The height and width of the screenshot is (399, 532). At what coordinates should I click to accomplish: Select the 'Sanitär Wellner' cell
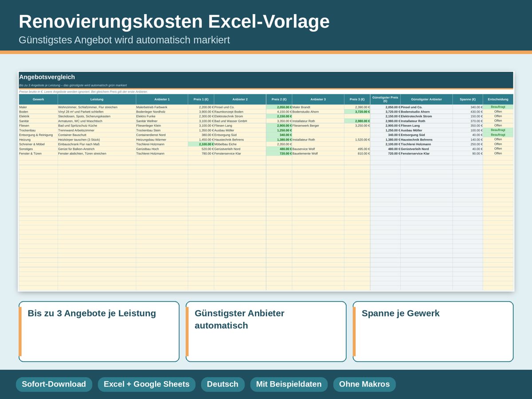[x=162, y=121]
